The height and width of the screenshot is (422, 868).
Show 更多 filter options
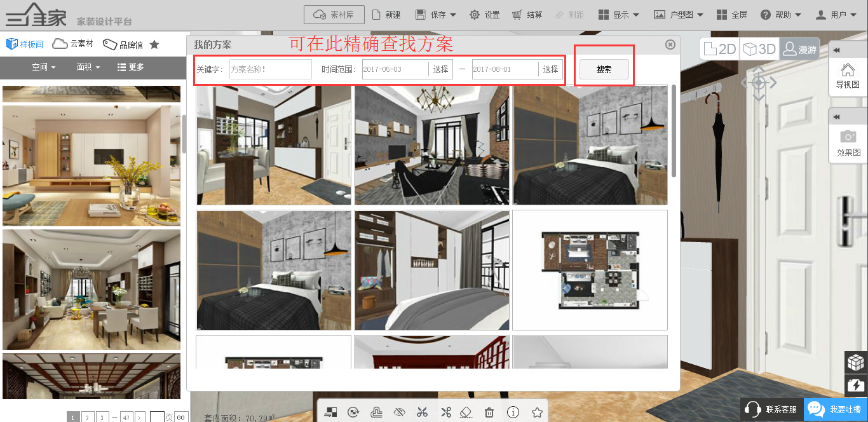[130, 67]
